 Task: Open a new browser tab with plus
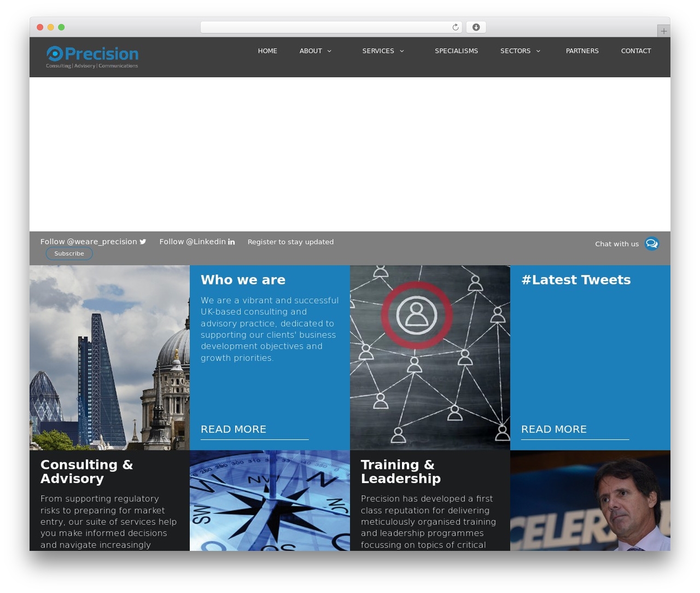click(x=663, y=31)
